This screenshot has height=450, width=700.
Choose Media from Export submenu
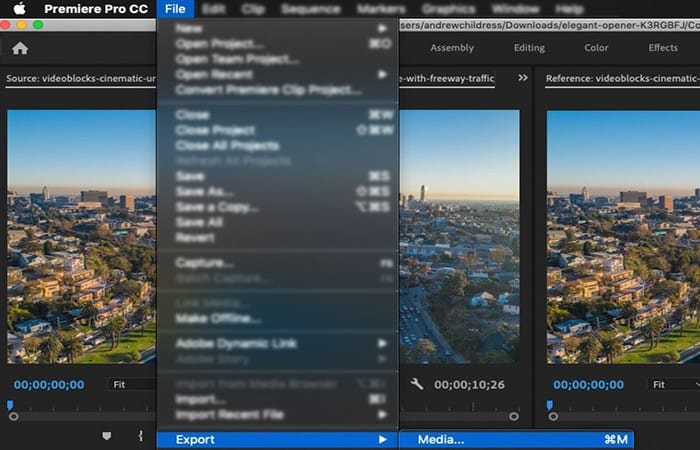click(x=517, y=440)
